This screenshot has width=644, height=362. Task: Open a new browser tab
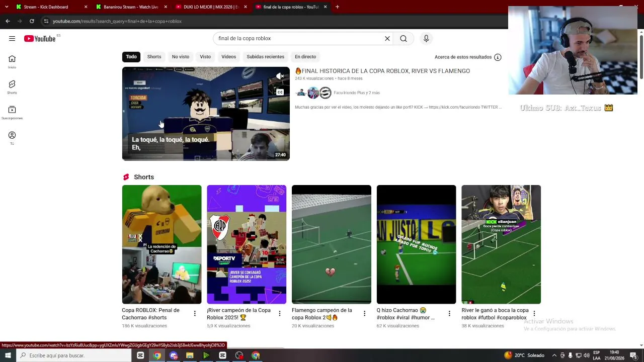337,7
